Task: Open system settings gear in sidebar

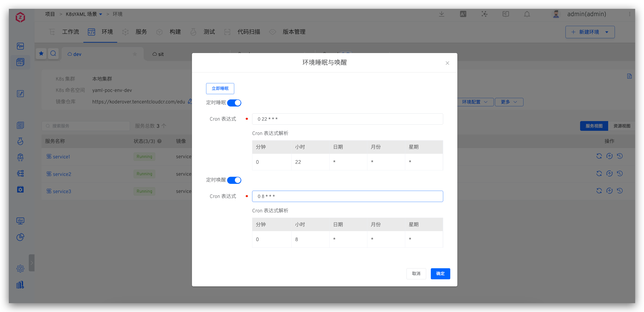Action: point(20,268)
